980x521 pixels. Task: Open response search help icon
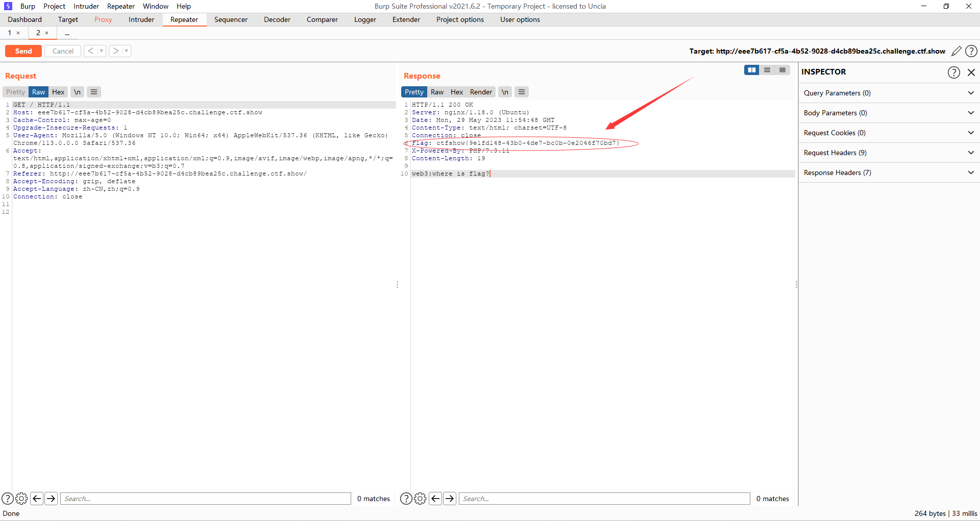(406, 499)
